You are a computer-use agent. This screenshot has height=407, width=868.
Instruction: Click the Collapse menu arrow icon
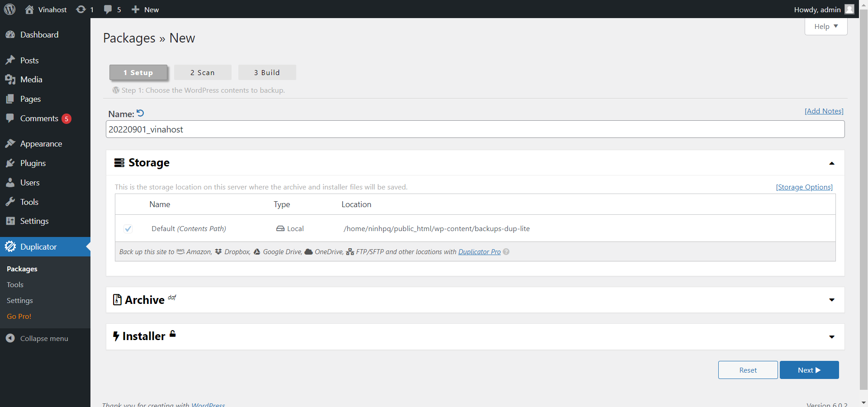click(x=10, y=338)
